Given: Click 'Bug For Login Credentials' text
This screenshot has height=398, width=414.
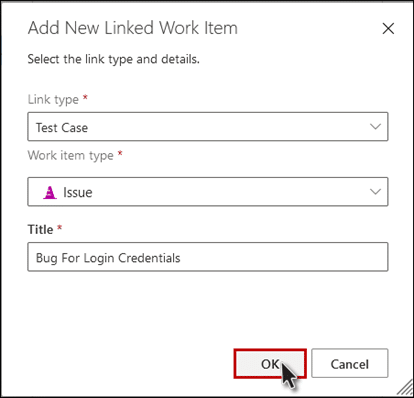Looking at the screenshot, I should [108, 258].
